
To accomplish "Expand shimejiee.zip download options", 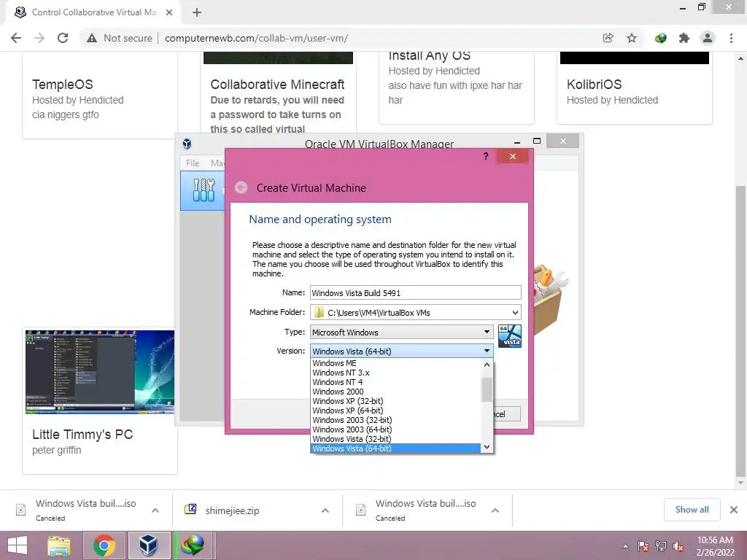I will (325, 510).
